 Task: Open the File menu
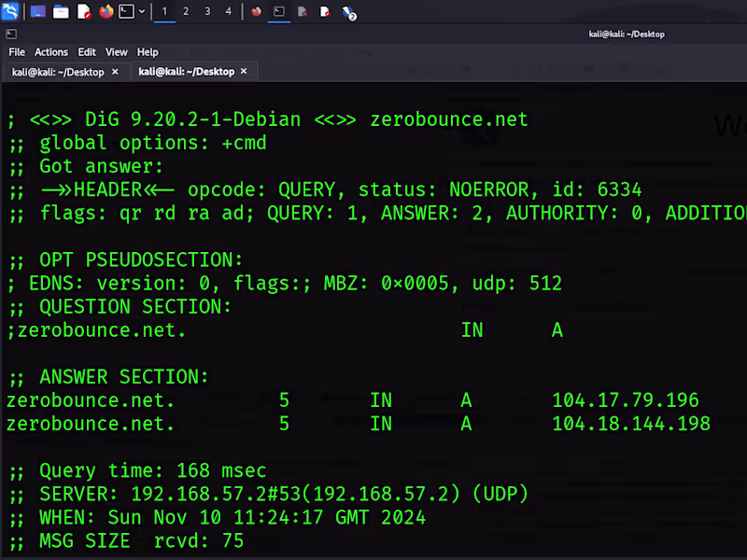tap(17, 52)
